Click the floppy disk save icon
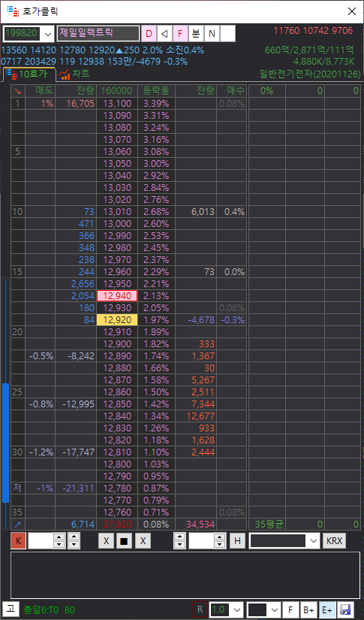Viewport: 364px width, 620px height. (345, 609)
